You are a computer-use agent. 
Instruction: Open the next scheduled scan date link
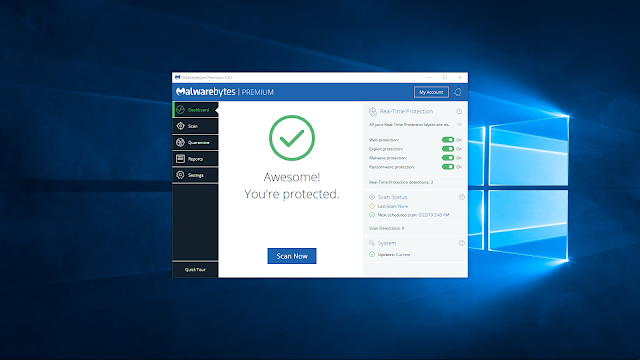(x=434, y=215)
